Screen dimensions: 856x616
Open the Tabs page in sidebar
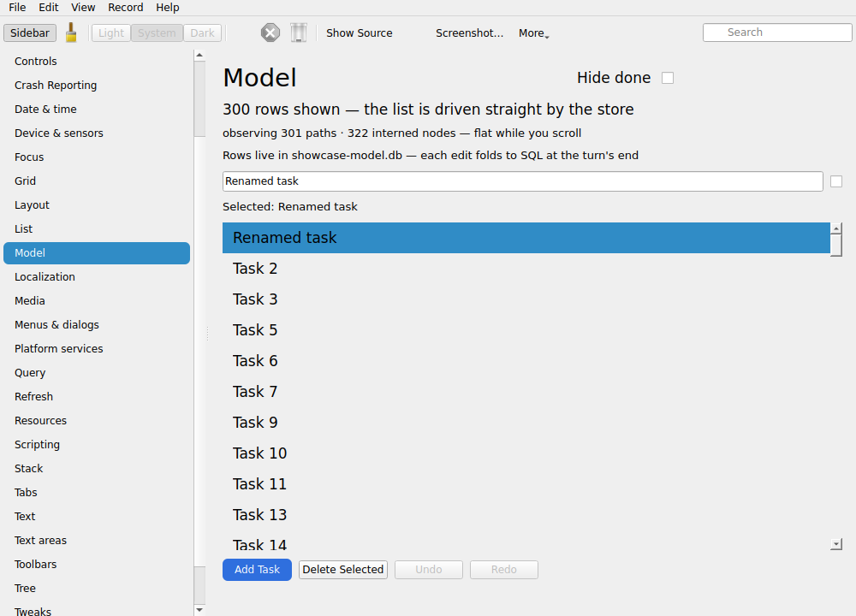(x=97, y=493)
